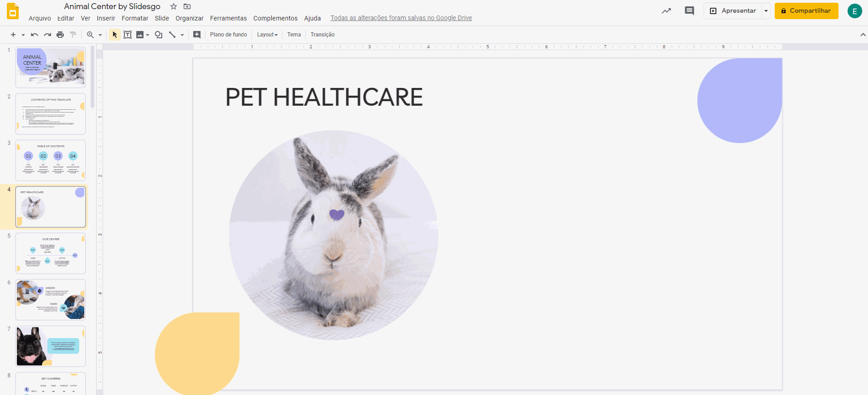This screenshot has width=868, height=395.
Task: Click the saved to Google Drive link
Action: [401, 18]
